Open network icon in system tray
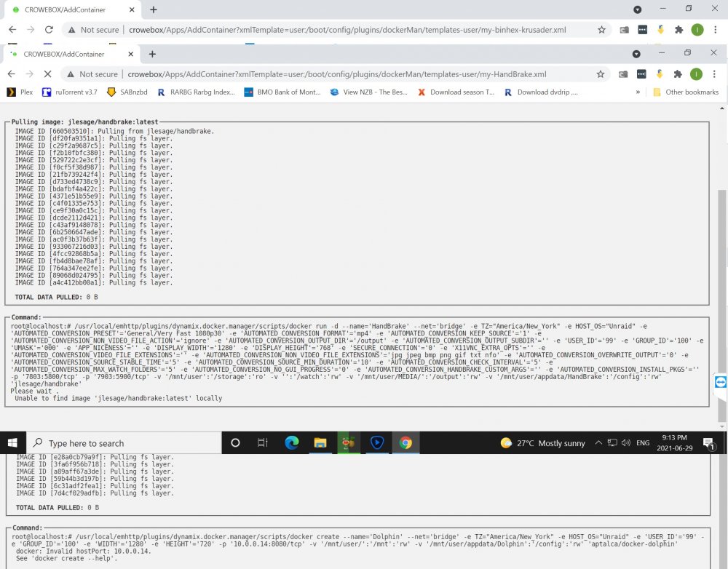Screen dimensions: 728x569 pos(612,443)
